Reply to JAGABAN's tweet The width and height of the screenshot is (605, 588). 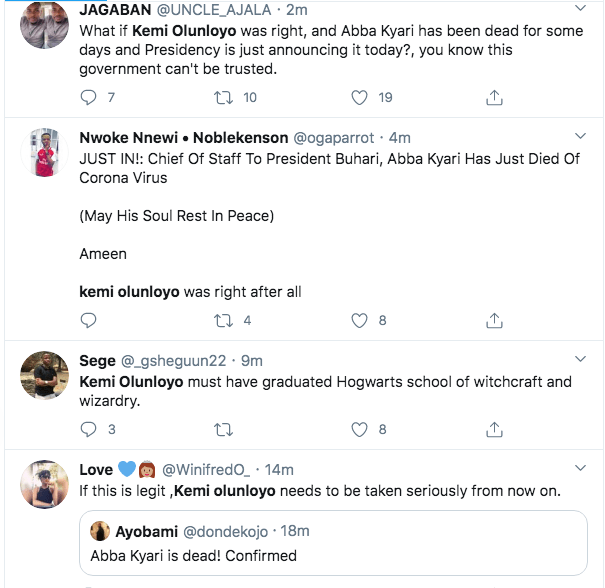point(88,97)
